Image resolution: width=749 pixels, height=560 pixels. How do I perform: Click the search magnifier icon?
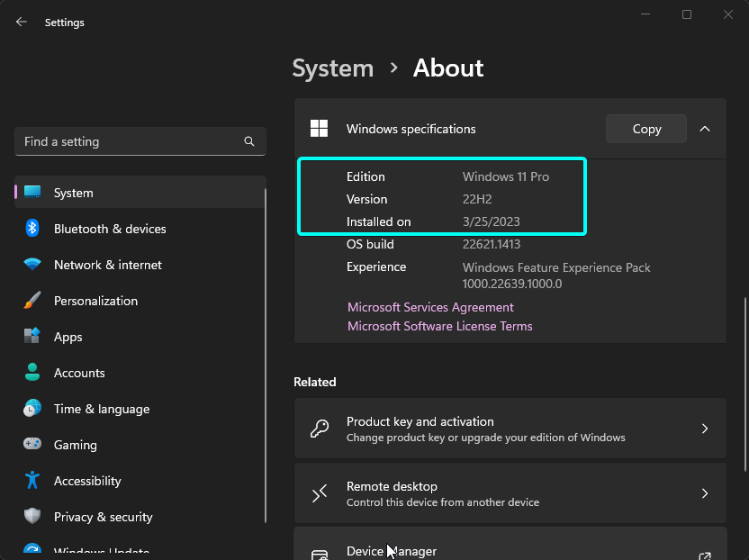(248, 141)
